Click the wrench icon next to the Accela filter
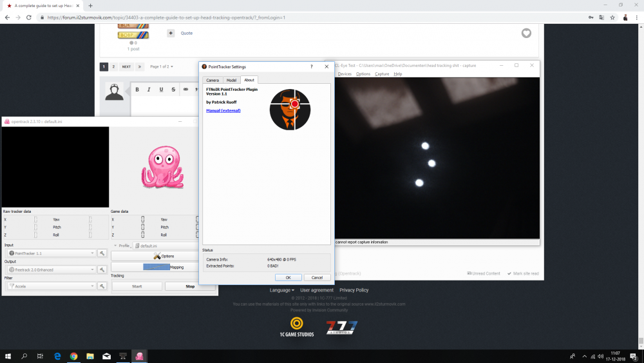This screenshot has width=644, height=363. coord(102,286)
